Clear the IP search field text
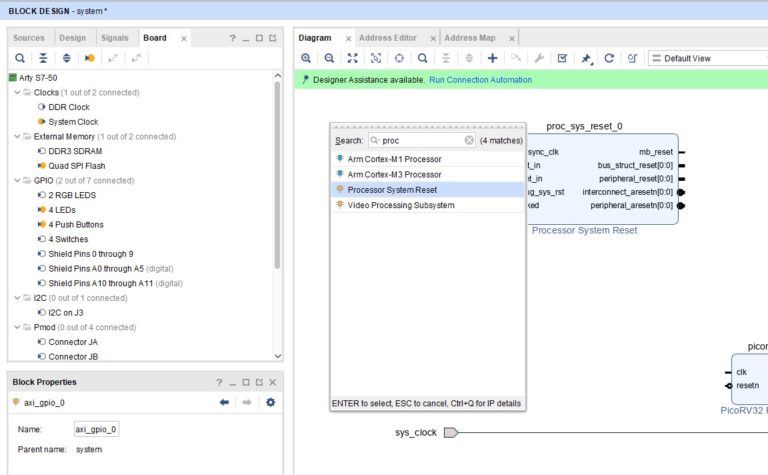 tap(469, 141)
